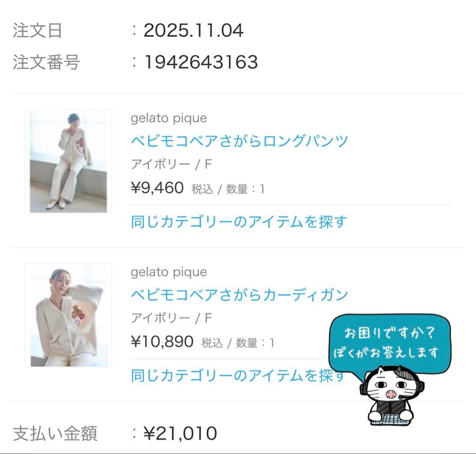Click the second gelato pique brand label
The image size is (476, 454).
[x=169, y=272]
